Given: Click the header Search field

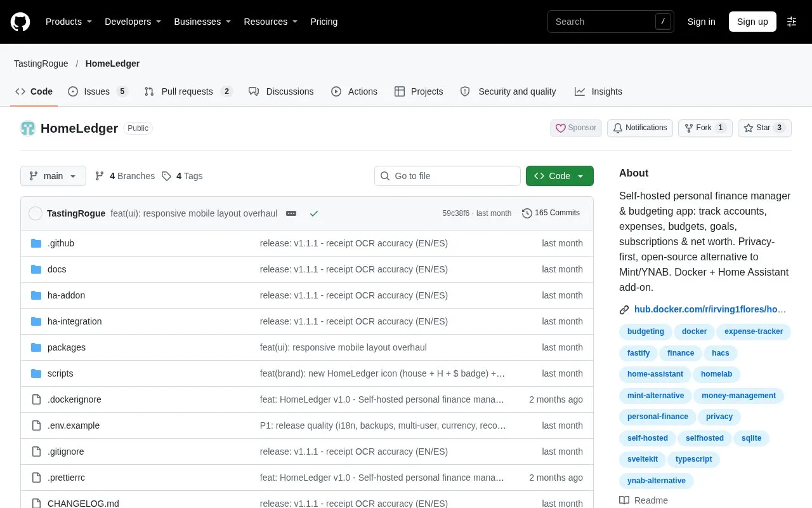Looking at the screenshot, I should pos(611,22).
